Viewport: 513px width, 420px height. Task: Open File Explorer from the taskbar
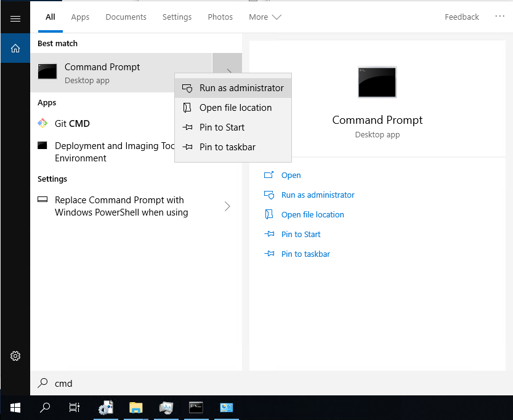[135, 408]
